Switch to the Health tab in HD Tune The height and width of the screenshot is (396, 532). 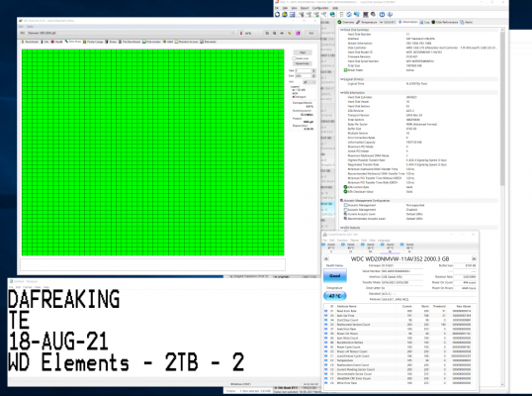[56, 42]
